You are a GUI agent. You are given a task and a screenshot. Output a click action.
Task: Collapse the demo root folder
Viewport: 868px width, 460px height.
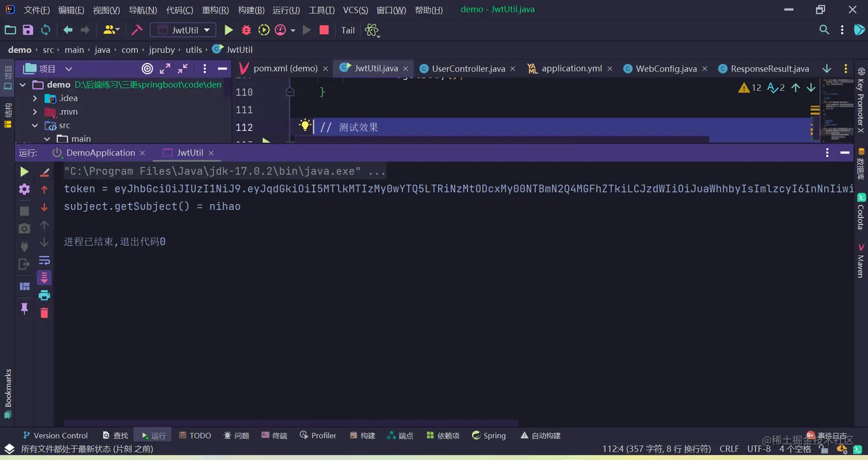tap(23, 85)
